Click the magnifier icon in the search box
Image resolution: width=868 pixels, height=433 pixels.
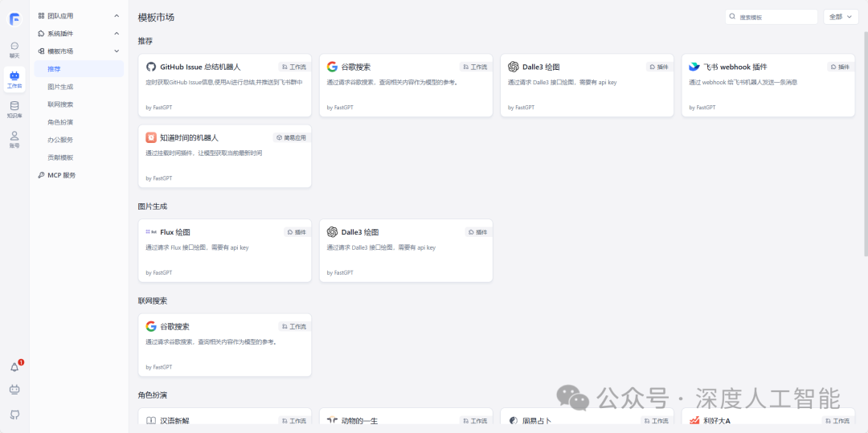click(733, 17)
